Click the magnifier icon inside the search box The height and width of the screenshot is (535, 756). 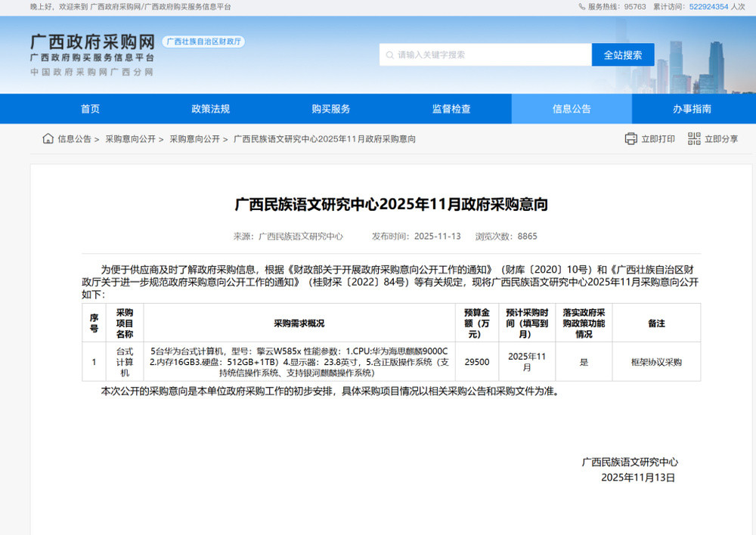point(389,54)
